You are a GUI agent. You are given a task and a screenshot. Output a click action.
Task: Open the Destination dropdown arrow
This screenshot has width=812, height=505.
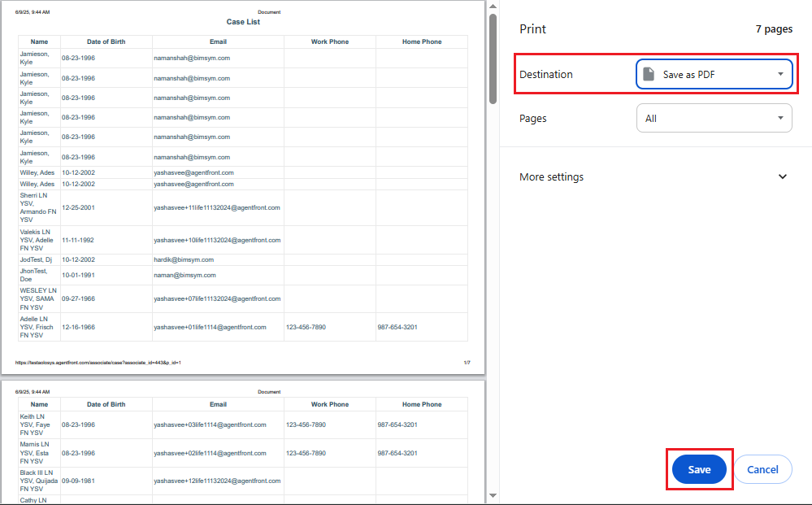[780, 74]
